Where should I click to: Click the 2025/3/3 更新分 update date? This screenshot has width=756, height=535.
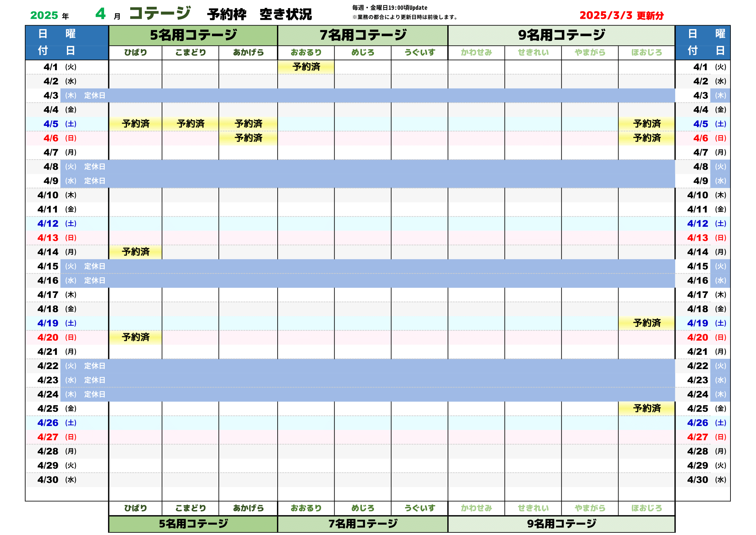[x=621, y=15]
